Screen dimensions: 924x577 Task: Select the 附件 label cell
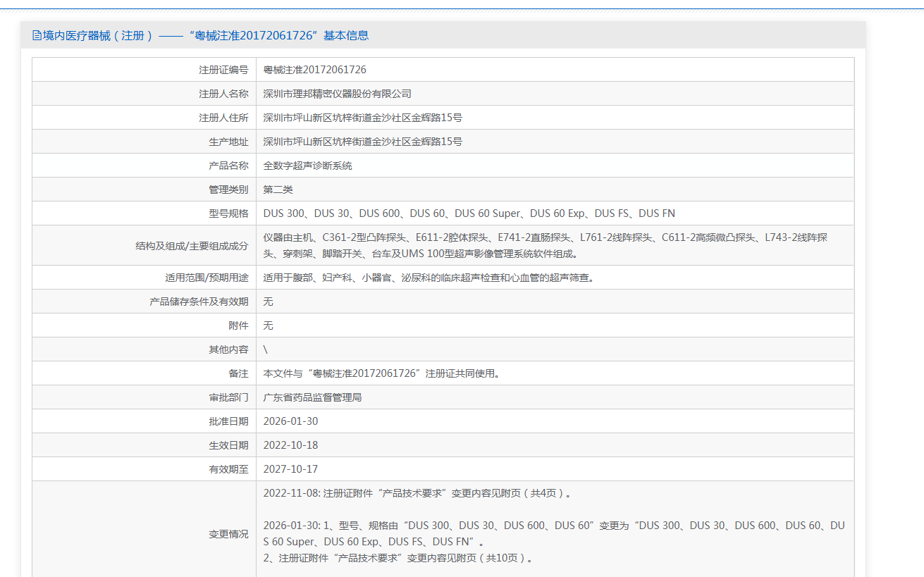pyautogui.click(x=144, y=325)
